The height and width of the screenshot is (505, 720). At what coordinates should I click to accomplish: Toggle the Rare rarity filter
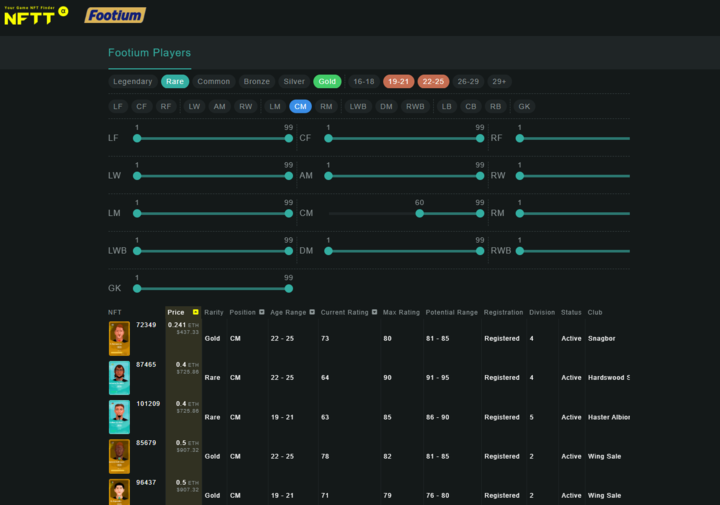[x=175, y=81]
